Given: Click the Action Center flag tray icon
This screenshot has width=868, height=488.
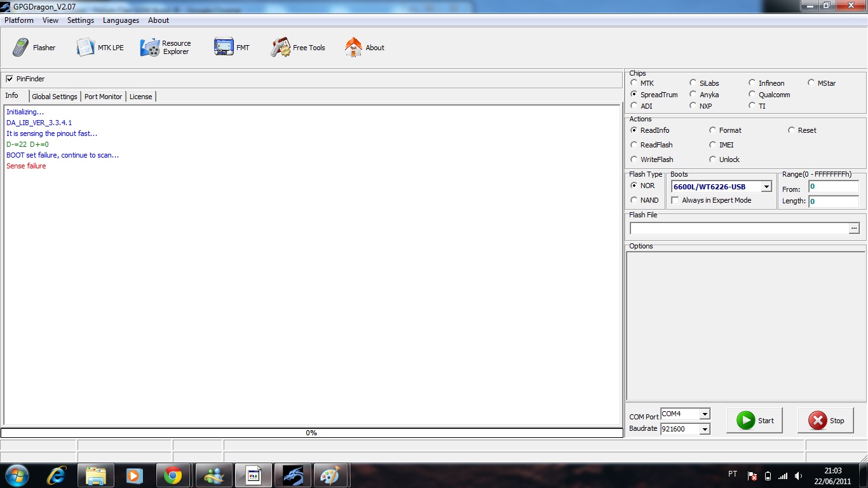Looking at the screenshot, I should click(752, 476).
